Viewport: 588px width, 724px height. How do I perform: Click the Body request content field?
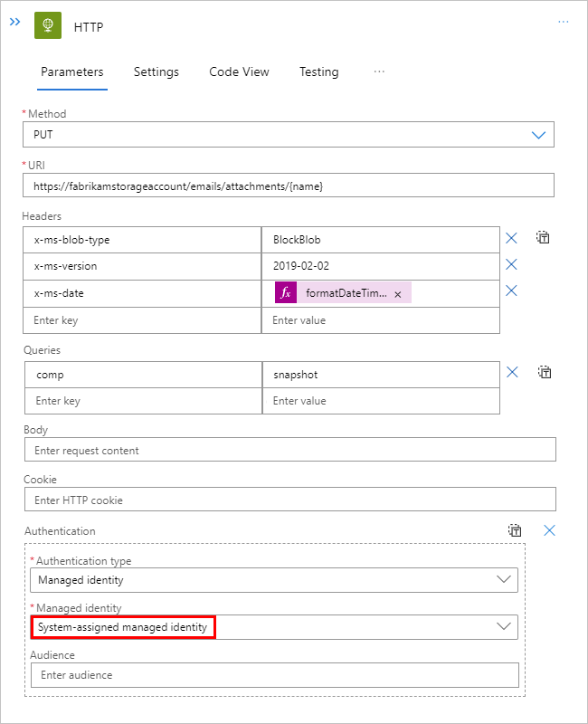point(289,450)
